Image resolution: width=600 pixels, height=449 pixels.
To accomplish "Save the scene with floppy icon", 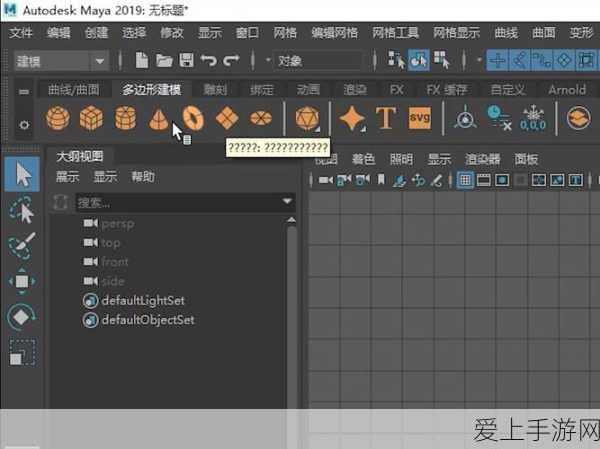I will click(187, 60).
